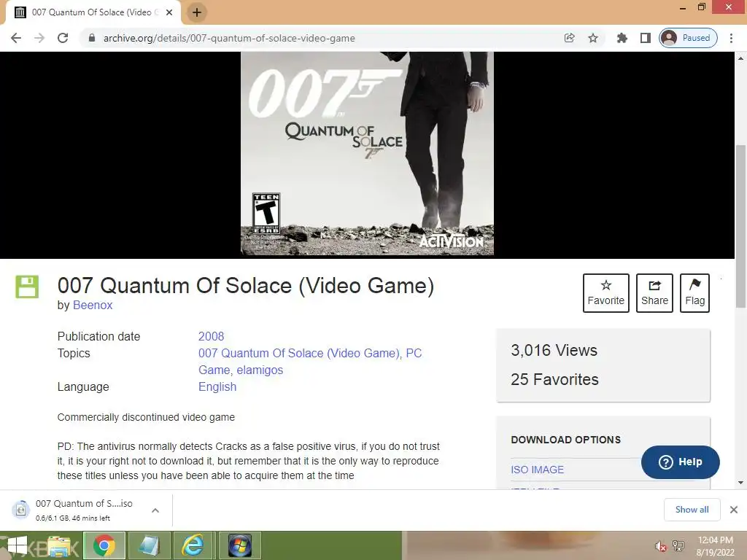Show all downloads
Image resolution: width=747 pixels, height=560 pixels.
point(692,510)
